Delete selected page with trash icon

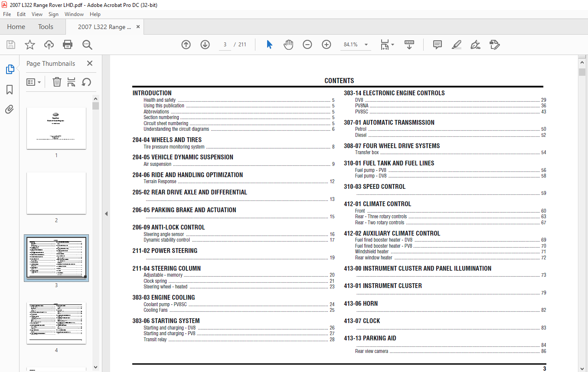57,82
